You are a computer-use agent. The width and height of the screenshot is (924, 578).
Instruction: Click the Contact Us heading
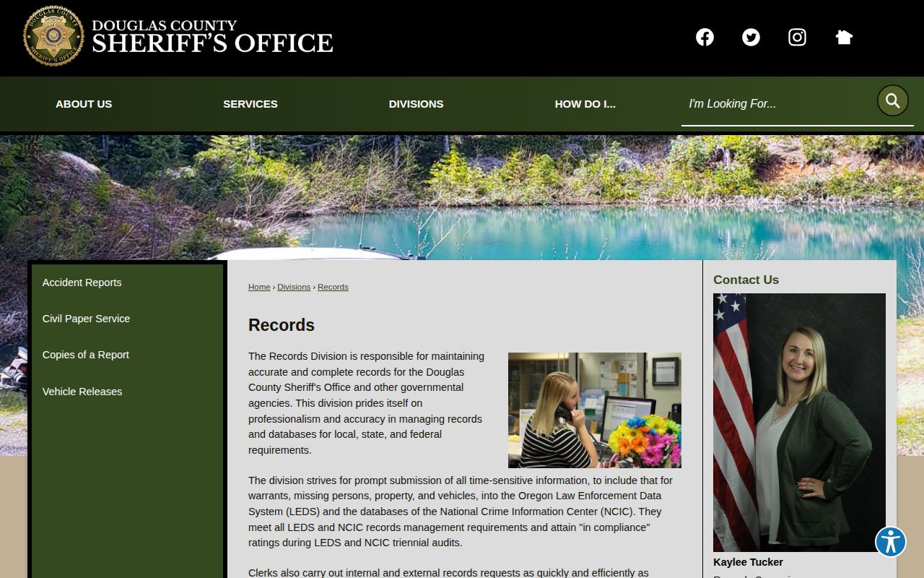[746, 280]
